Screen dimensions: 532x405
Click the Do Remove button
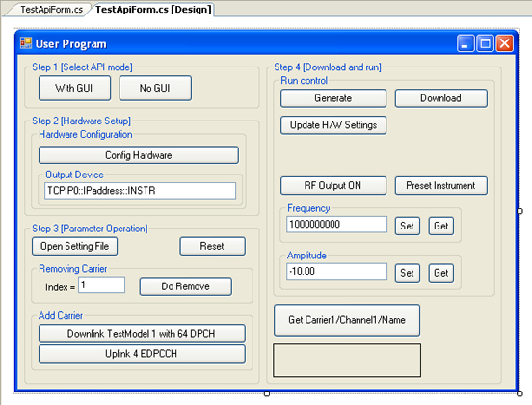point(186,286)
